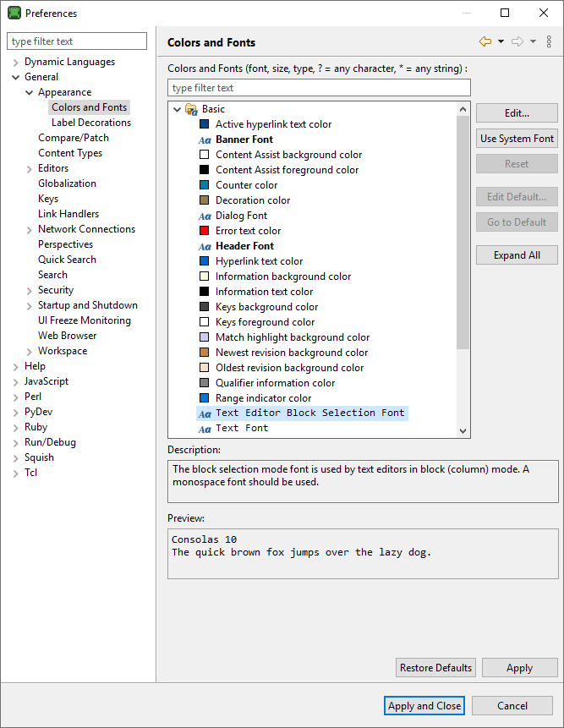Viewport: 564px width, 728px height.
Task: Open the Keys preference page
Action: [x=48, y=199]
